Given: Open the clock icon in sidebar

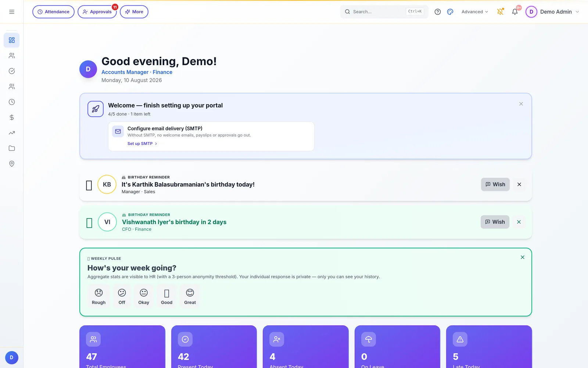Looking at the screenshot, I should point(12,102).
